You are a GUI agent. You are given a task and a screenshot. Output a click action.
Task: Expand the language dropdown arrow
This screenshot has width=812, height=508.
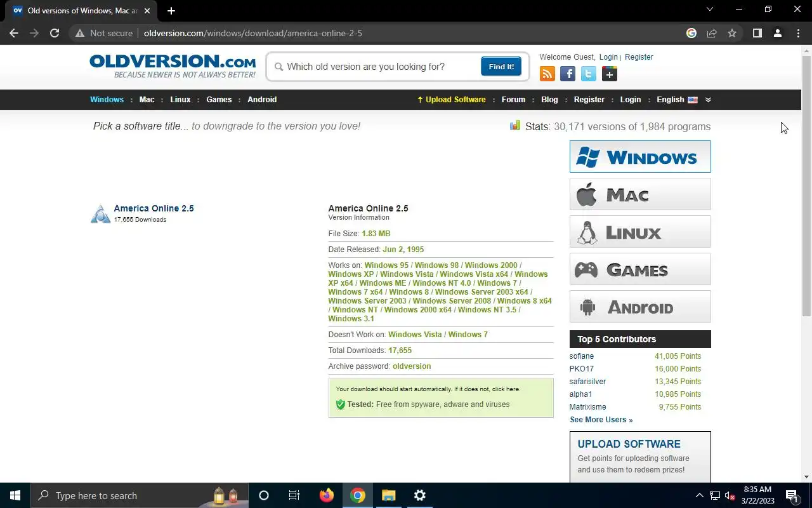tap(708, 100)
